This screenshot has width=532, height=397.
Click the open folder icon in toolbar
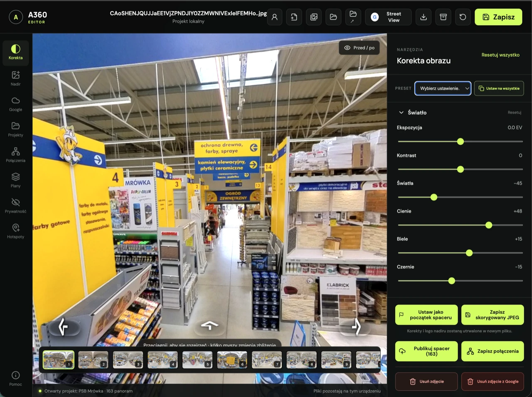coord(334,17)
